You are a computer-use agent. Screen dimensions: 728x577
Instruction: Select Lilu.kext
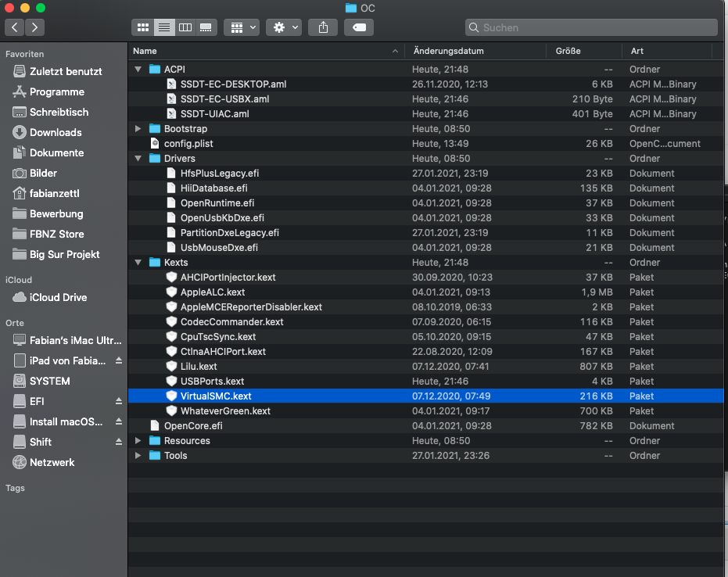tap(425, 366)
